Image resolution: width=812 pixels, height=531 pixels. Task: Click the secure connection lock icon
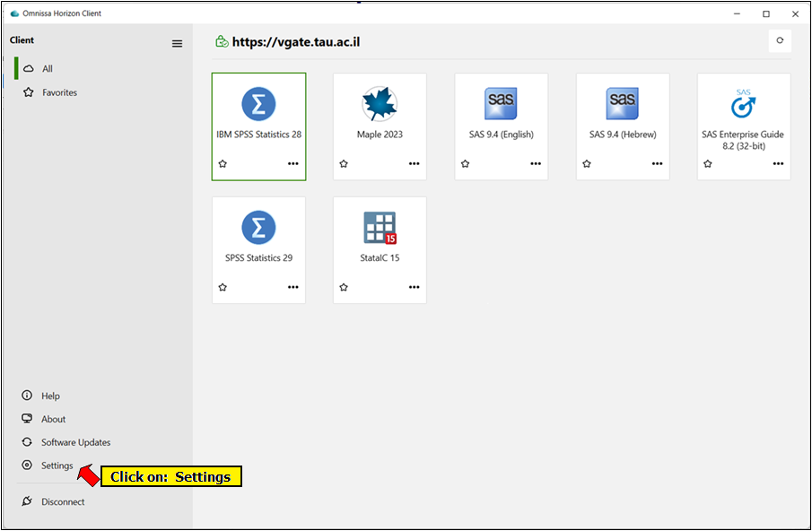222,41
